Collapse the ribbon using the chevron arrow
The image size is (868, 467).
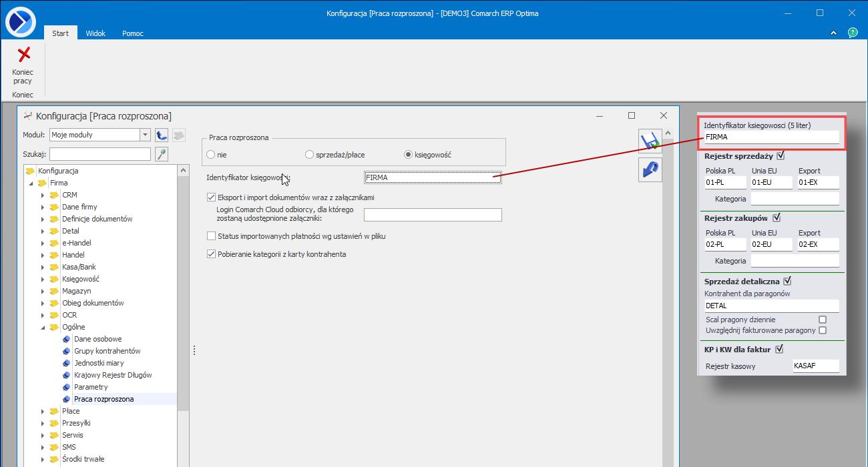[x=833, y=33]
